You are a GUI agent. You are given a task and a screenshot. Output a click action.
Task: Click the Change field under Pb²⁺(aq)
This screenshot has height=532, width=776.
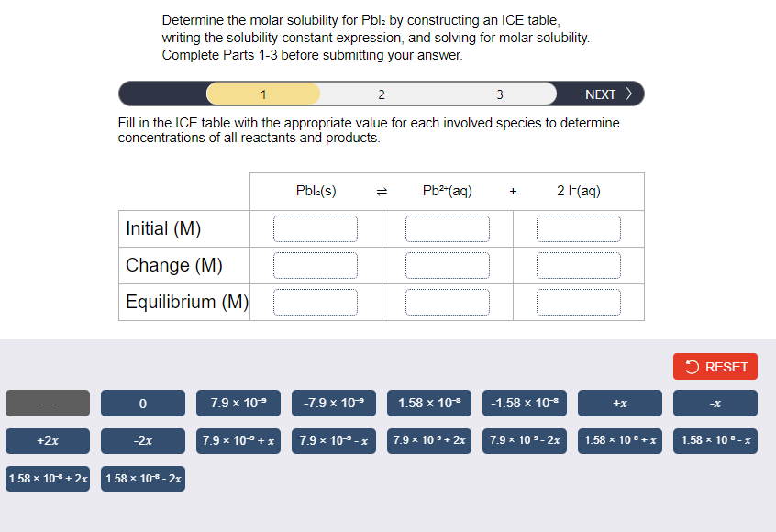tap(448, 265)
